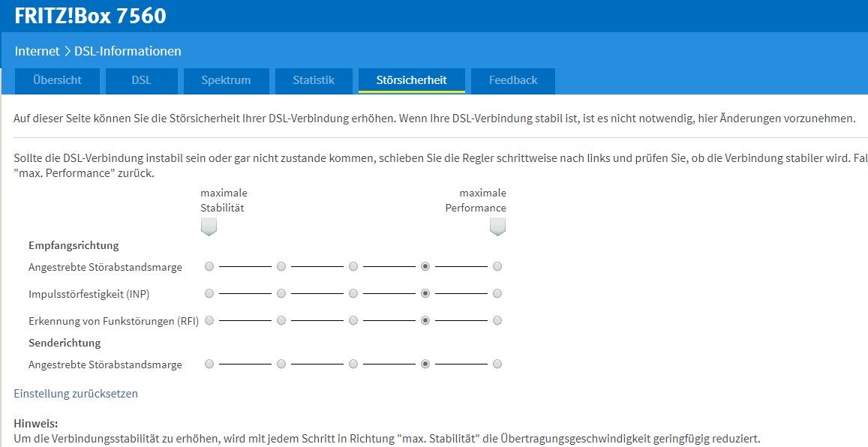The image size is (868, 447).
Task: Click DSL-Informationen in the breadcrumb
Action: [x=128, y=52]
